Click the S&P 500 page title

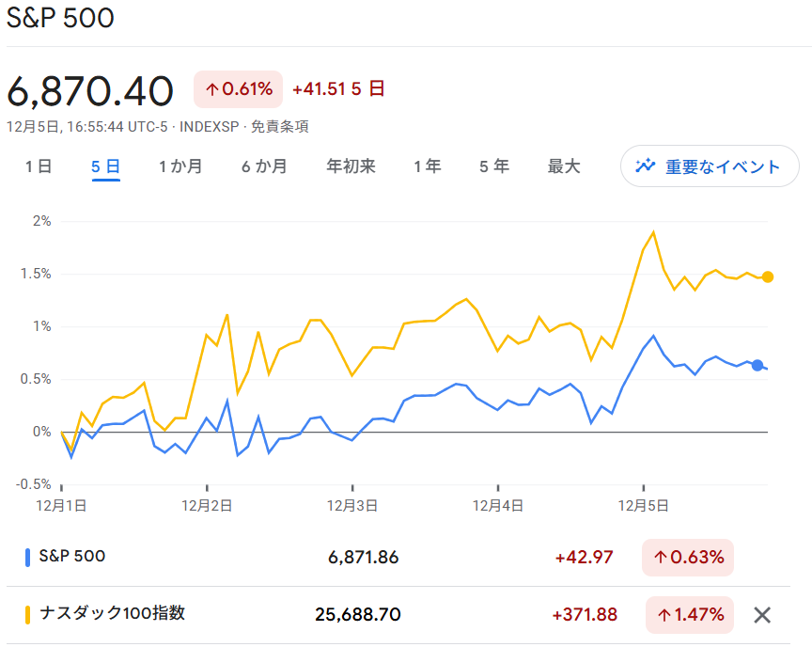60,18
